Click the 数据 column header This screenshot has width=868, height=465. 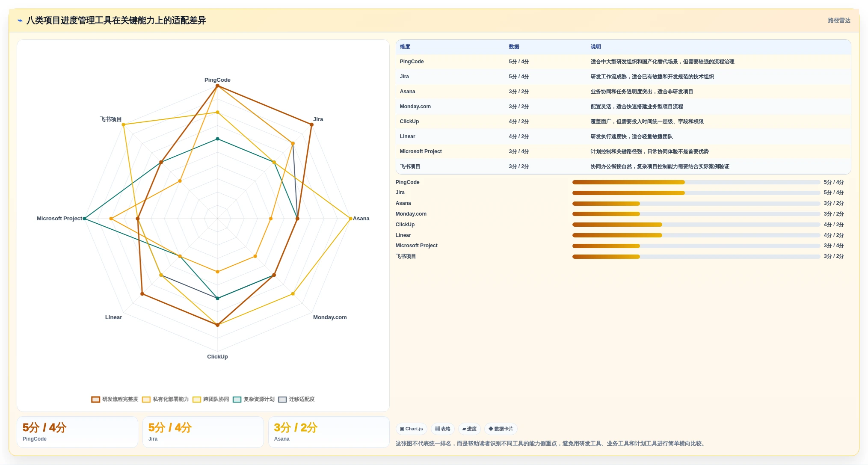(514, 47)
